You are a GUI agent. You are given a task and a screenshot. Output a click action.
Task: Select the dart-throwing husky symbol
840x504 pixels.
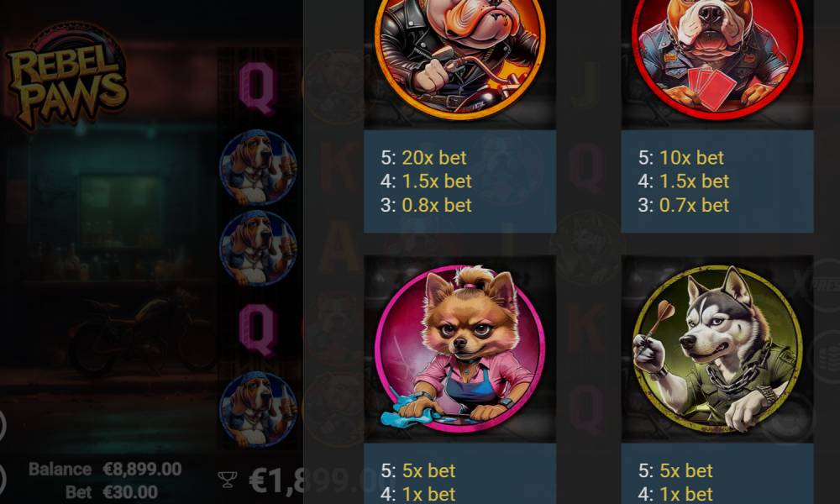[717, 349]
